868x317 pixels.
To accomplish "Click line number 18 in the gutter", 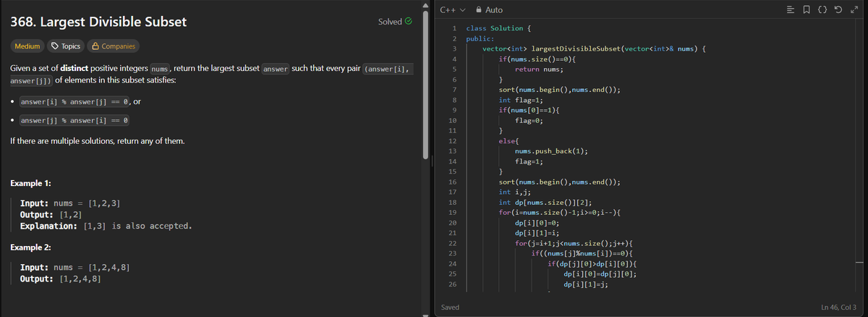I will coord(452,203).
